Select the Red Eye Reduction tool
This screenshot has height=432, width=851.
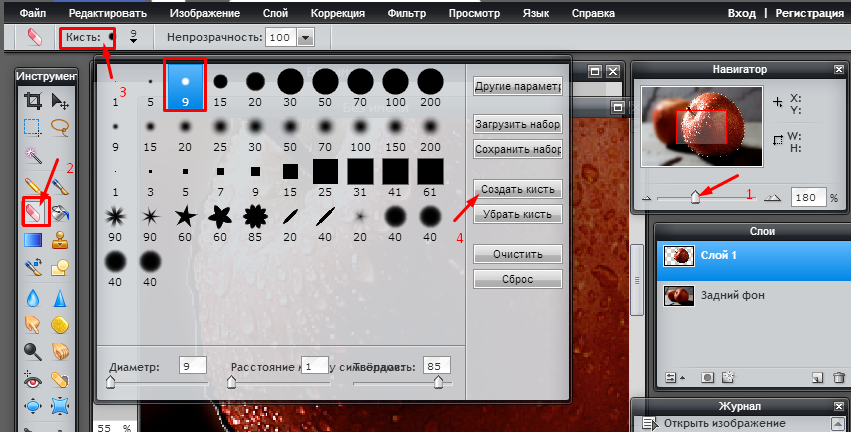(33, 380)
